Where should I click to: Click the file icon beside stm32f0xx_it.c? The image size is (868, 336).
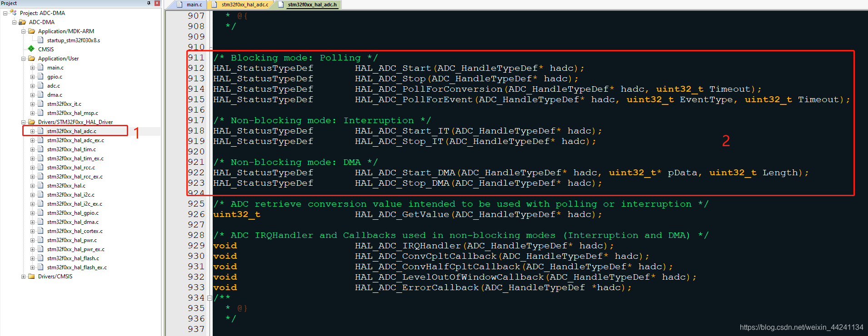pos(40,104)
